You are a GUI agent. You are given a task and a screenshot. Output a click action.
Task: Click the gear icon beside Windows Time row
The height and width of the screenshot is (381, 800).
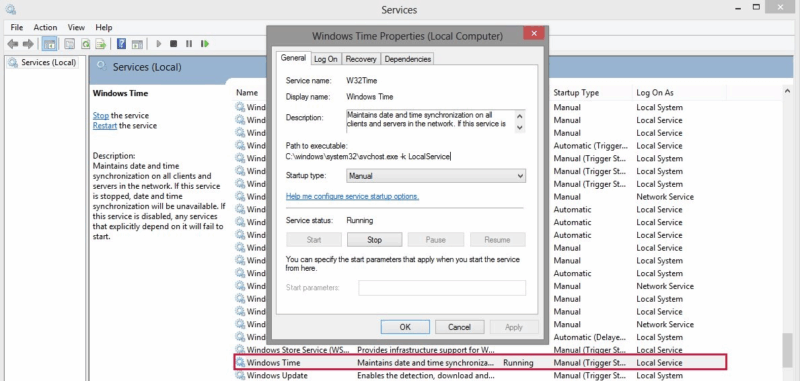240,363
